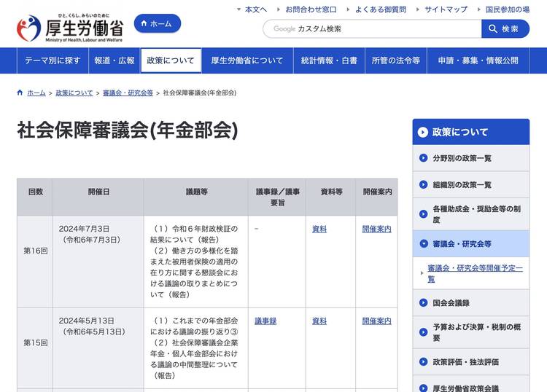Click arrow icon beside 政策評価・独法評価
Screen dimensions: 547x392
click(424, 362)
